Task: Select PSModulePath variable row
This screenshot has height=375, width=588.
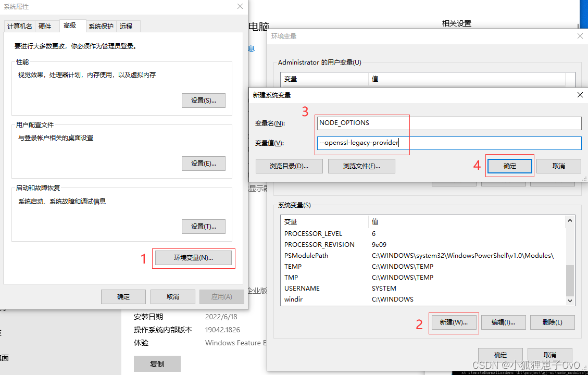Action: pyautogui.click(x=422, y=255)
